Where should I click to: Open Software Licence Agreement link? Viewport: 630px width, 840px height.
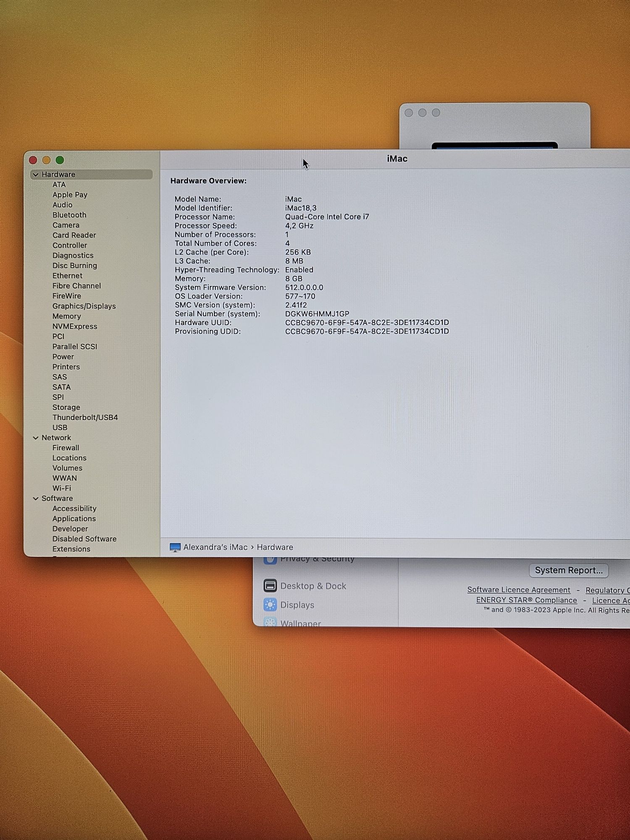coord(519,590)
